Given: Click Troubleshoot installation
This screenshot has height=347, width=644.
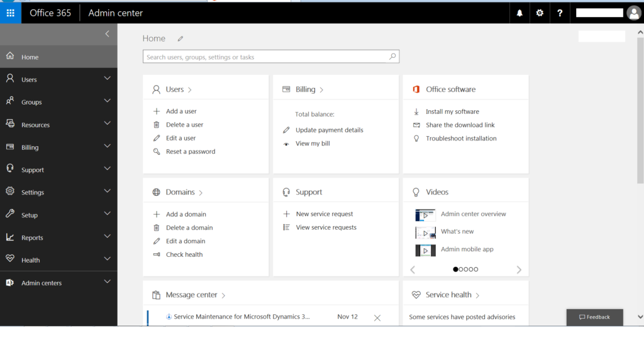Looking at the screenshot, I should [x=461, y=139].
